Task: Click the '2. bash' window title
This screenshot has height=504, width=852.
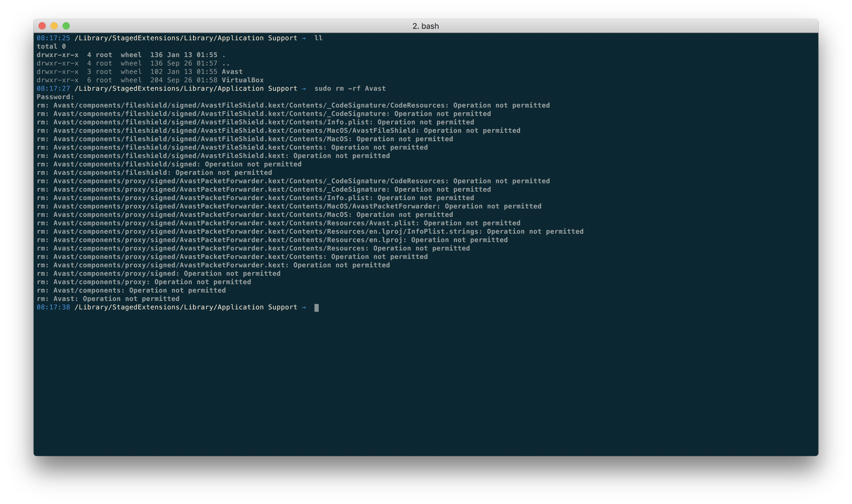Action: click(x=425, y=26)
